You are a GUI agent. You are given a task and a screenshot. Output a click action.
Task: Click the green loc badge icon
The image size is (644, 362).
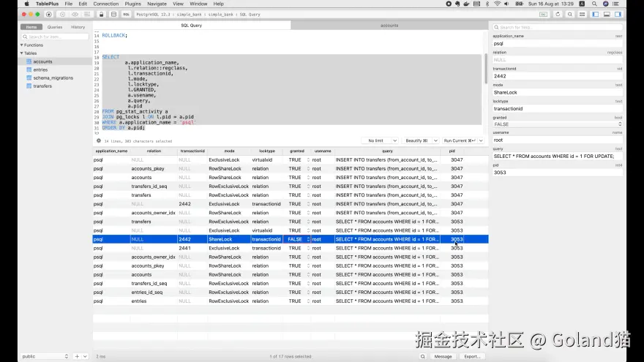click(543, 15)
